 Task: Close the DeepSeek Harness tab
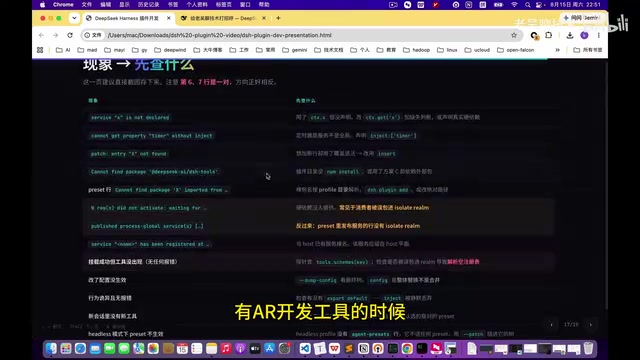[x=169, y=18]
